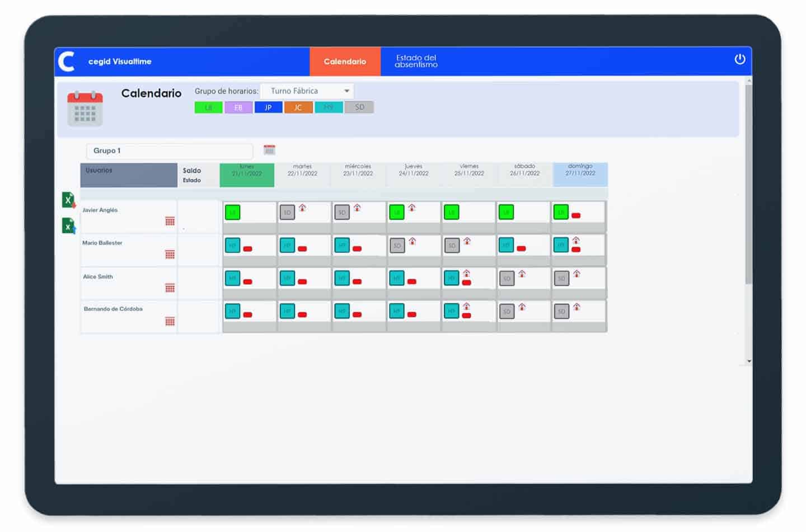806x532 pixels.
Task: Click the calendar icon for Alice Smith
Action: (x=170, y=288)
